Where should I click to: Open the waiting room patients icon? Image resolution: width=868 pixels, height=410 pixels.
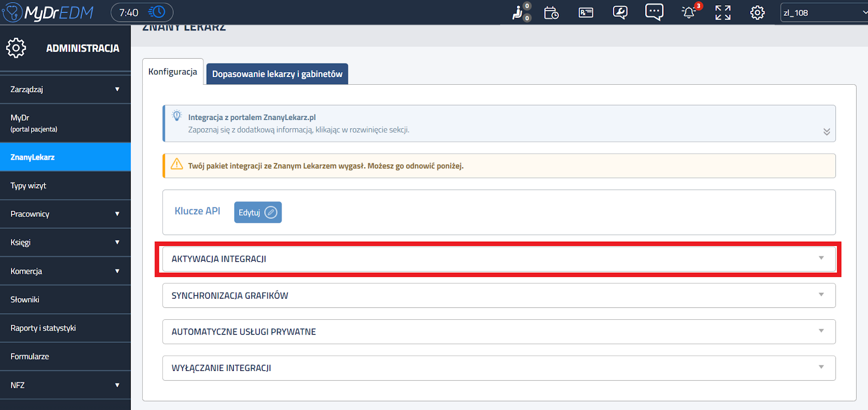point(519,12)
